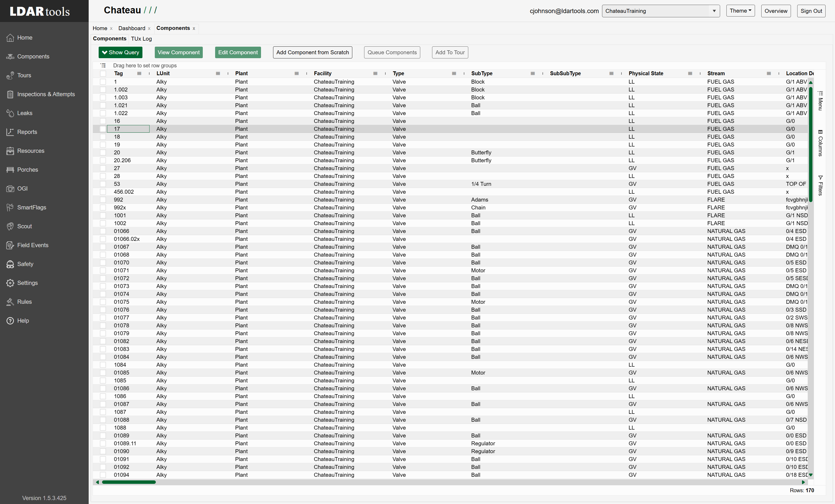The height and width of the screenshot is (504, 835).
Task: Open the LUnit column menu icon
Action: [218, 73]
